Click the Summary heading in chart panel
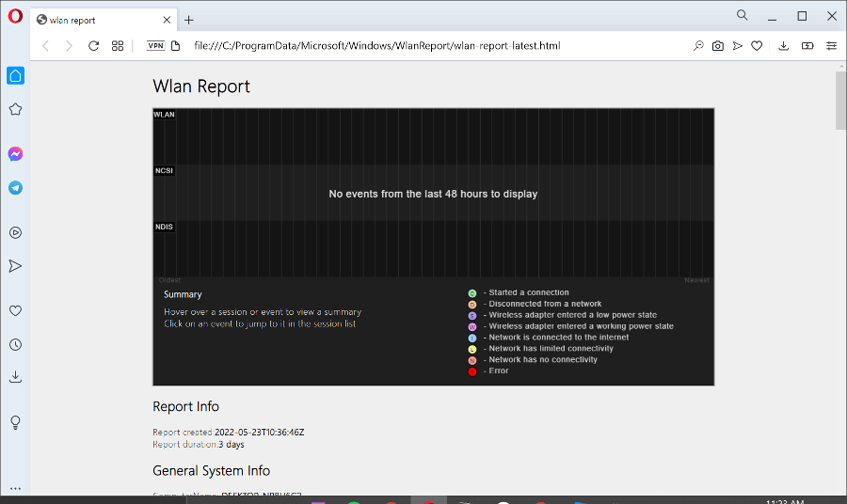 183,294
